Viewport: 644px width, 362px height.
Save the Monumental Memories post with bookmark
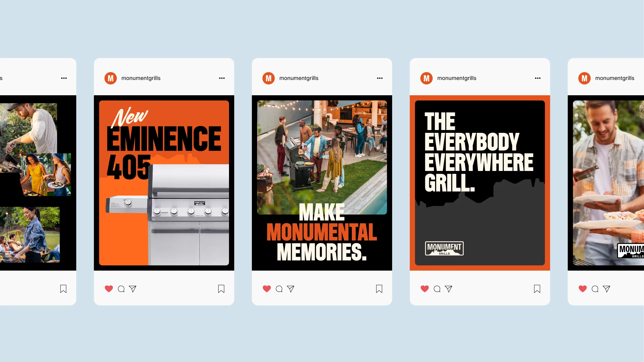(x=379, y=289)
